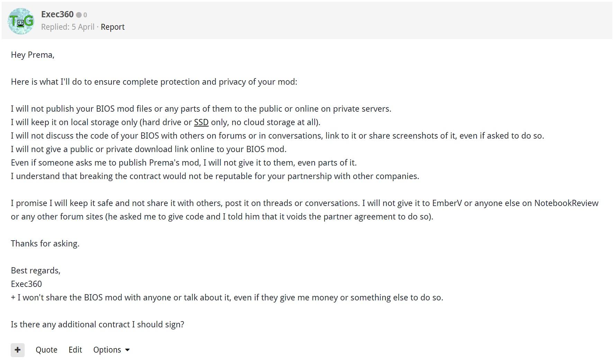
Task: Quote this reply
Action: click(x=46, y=350)
